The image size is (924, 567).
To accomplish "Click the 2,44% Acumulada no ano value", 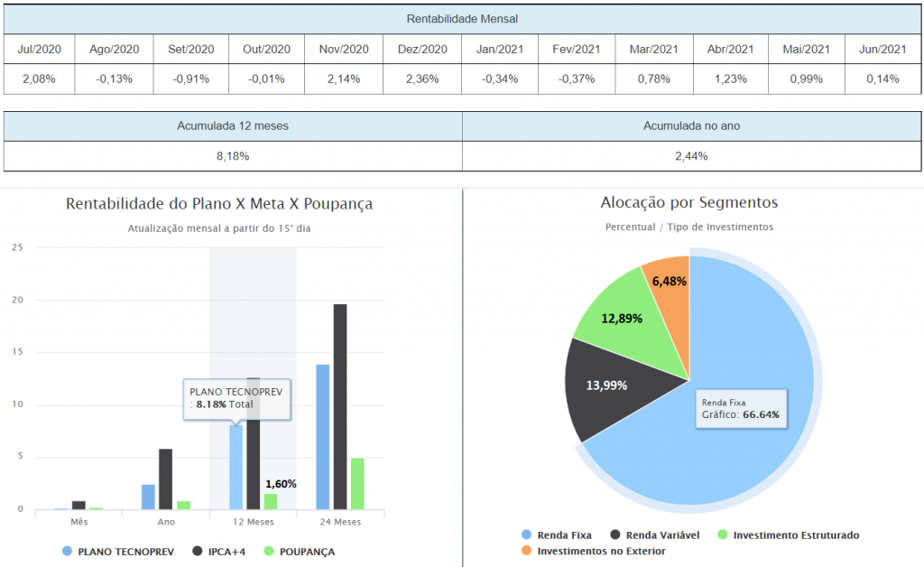I will point(691,156).
